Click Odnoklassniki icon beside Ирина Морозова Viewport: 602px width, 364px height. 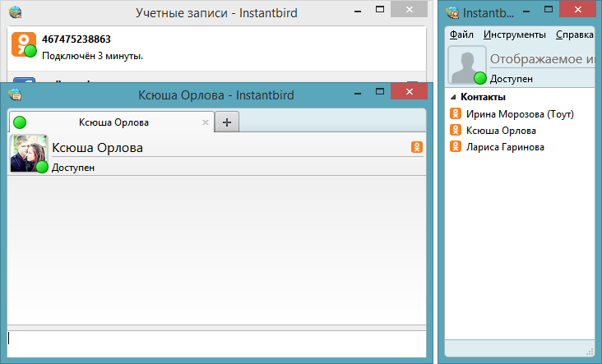[x=456, y=113]
